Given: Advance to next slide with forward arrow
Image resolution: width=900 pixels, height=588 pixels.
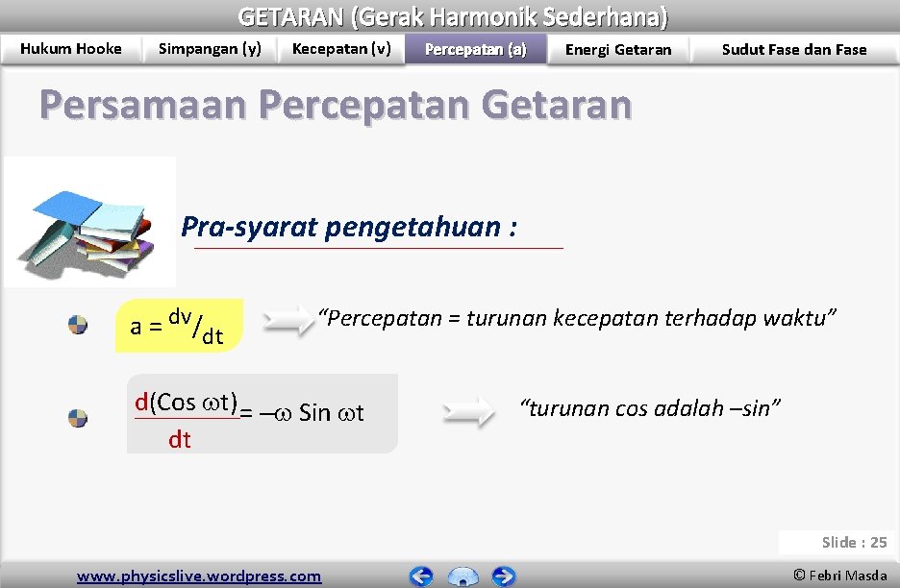Looking at the screenshot, I should point(504,576).
